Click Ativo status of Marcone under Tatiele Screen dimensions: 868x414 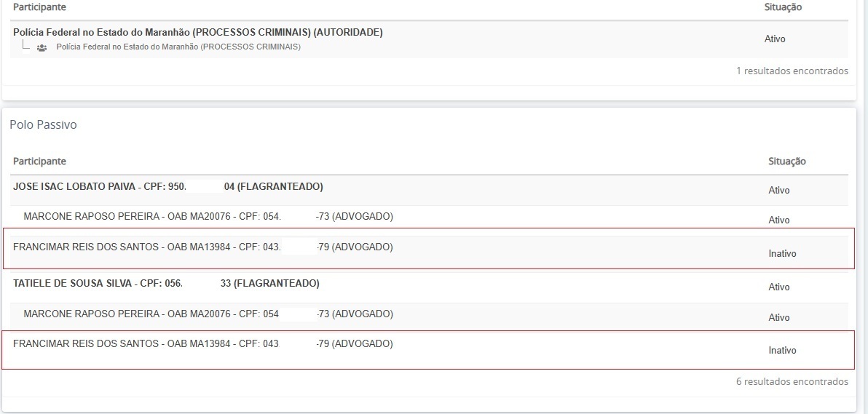point(779,318)
